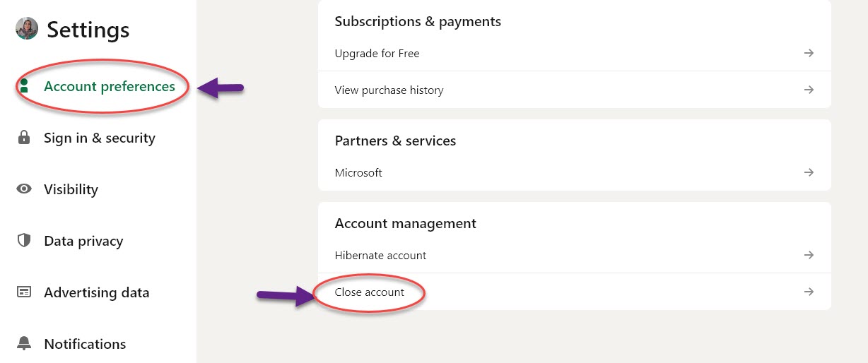Click the Notifications bell icon
The image size is (868, 363).
pos(24,344)
